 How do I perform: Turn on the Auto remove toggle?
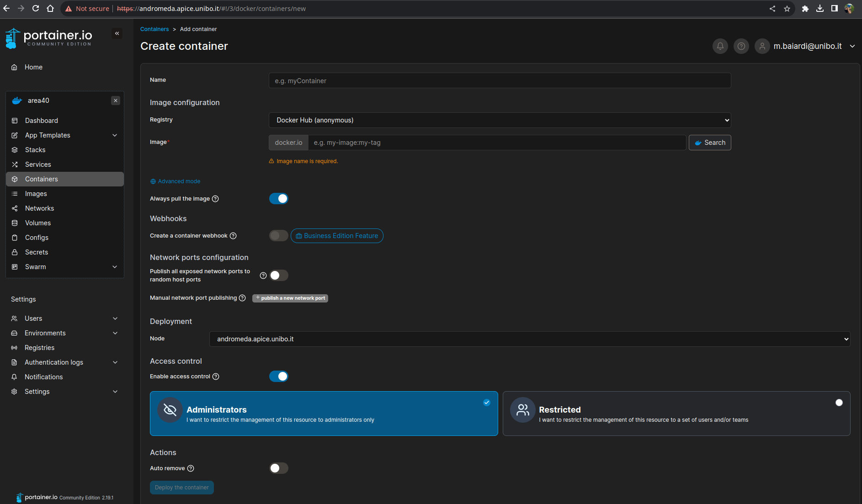click(x=278, y=468)
